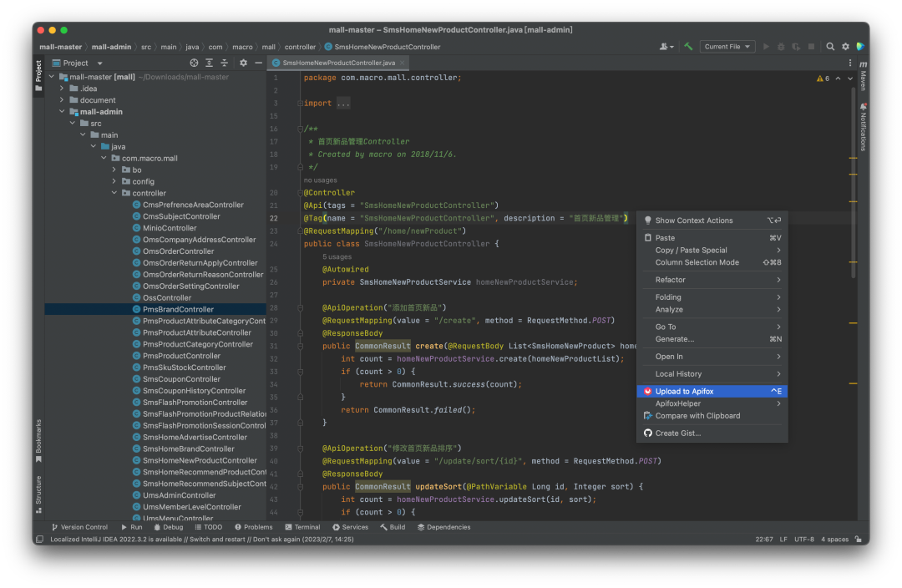Open Search Everywhere magnifier icon
Image resolution: width=902 pixels, height=588 pixels.
[830, 47]
